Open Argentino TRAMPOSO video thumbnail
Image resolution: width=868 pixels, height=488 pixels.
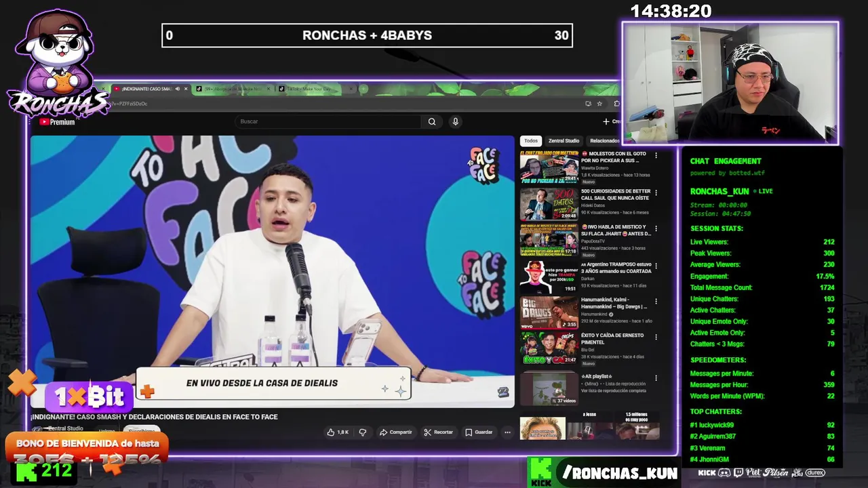tap(549, 277)
